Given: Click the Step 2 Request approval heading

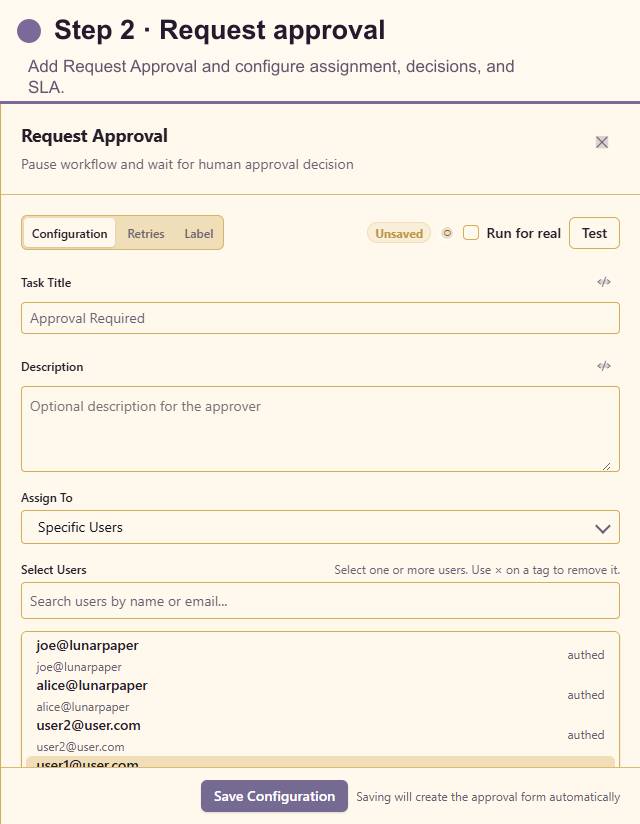Looking at the screenshot, I should 220,30.
